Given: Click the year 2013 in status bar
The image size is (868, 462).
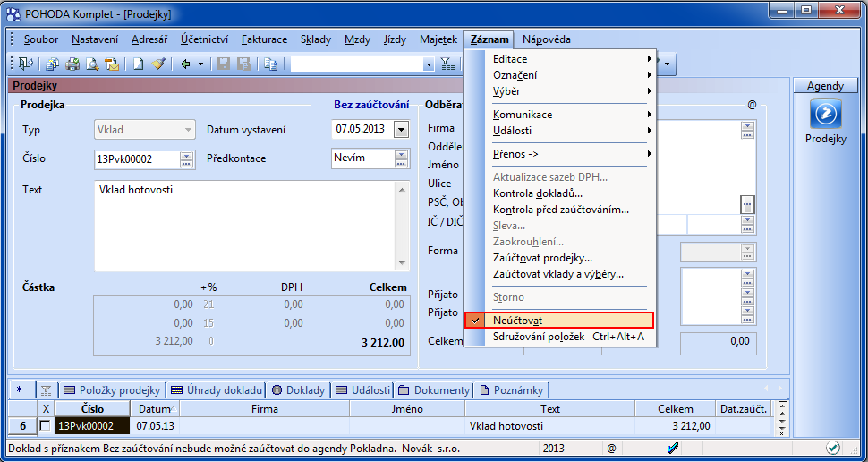Looking at the screenshot, I should tap(554, 449).
